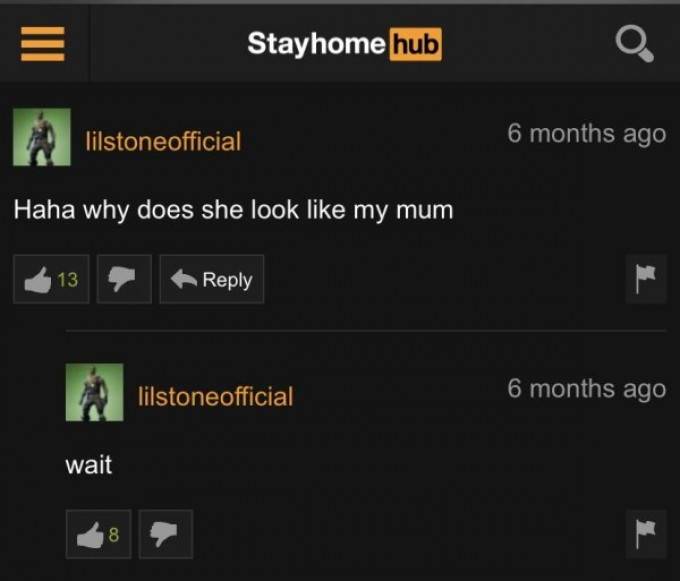Open lilstoneofficial profile on the reply

click(216, 396)
